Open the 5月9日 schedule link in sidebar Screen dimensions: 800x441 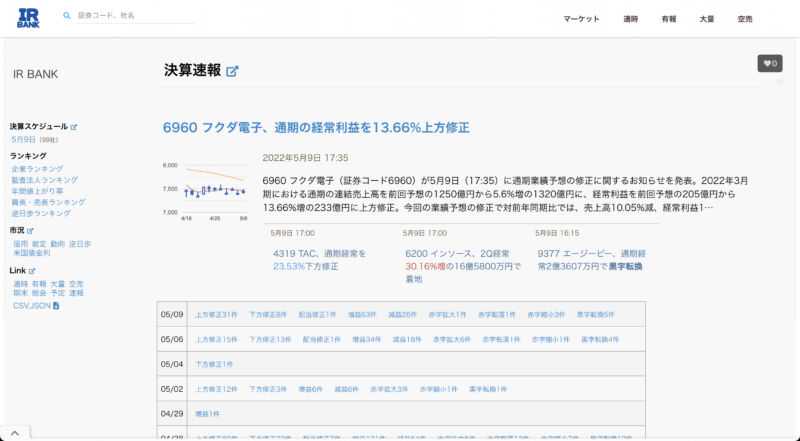[23, 139]
